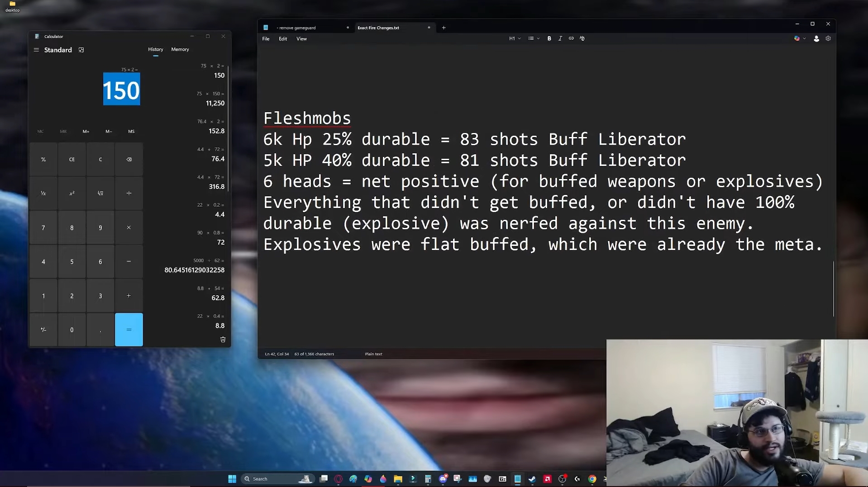Click the equals key in Calculator
This screenshot has width=868, height=487.
(x=129, y=330)
